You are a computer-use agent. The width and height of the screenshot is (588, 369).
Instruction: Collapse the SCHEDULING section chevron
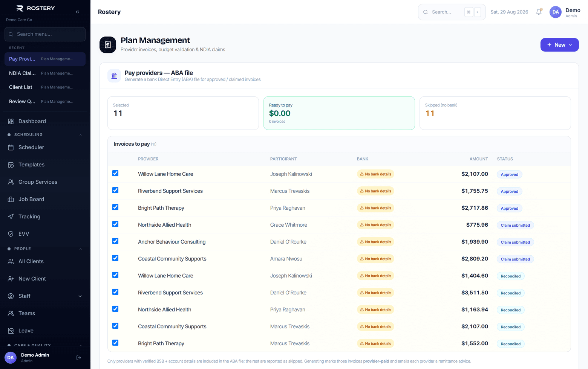pyautogui.click(x=80, y=135)
